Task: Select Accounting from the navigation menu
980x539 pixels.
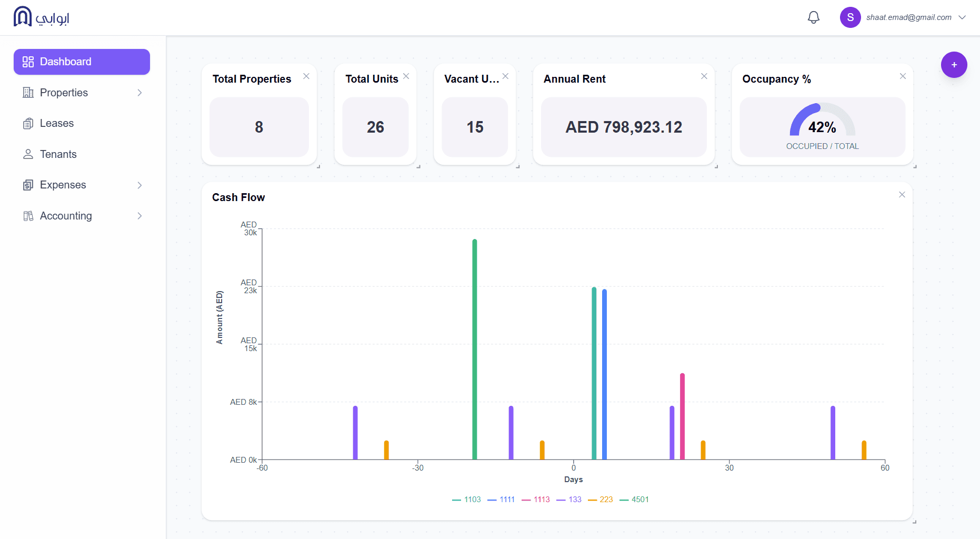Action: tap(65, 216)
